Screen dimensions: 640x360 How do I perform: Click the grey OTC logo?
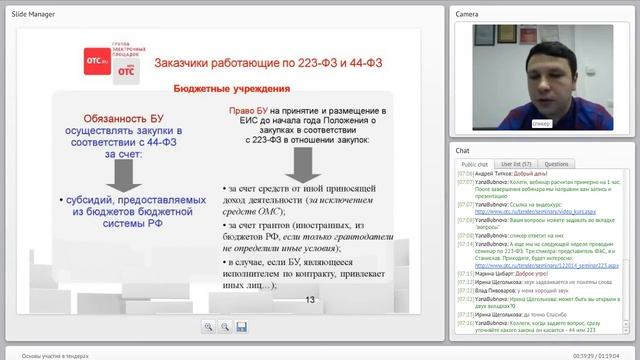pyautogui.click(x=126, y=71)
